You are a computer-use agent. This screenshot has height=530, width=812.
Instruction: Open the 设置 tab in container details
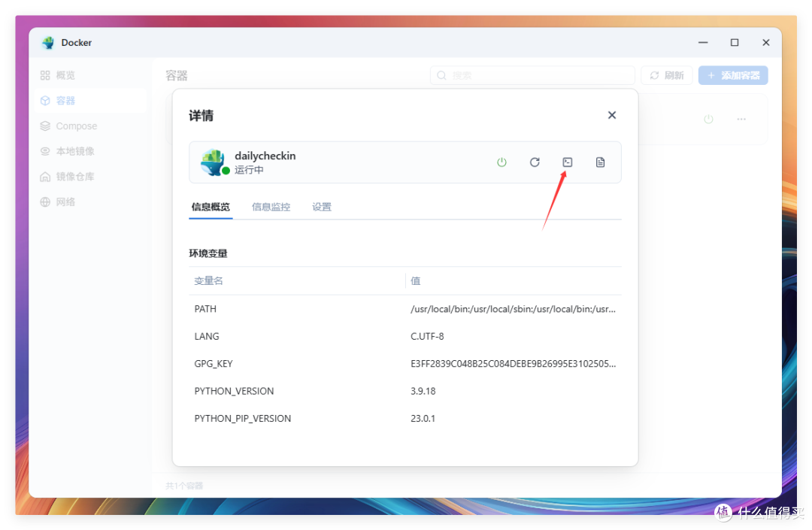click(x=322, y=206)
